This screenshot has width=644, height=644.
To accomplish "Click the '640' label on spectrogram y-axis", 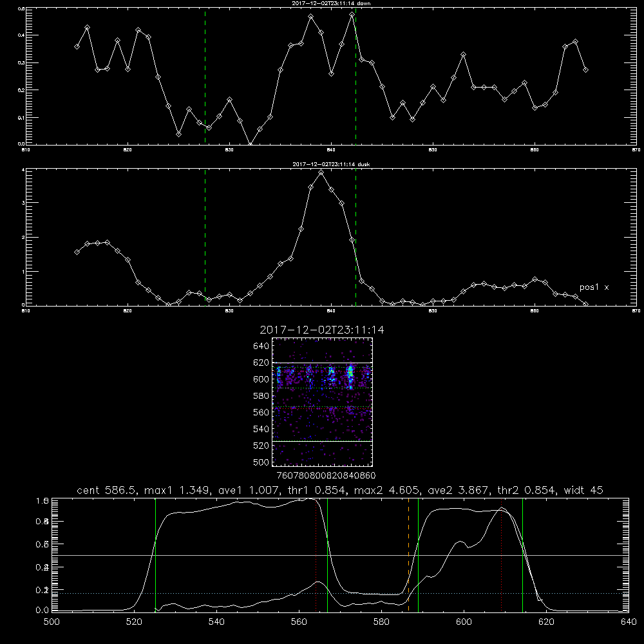I will [x=261, y=346].
